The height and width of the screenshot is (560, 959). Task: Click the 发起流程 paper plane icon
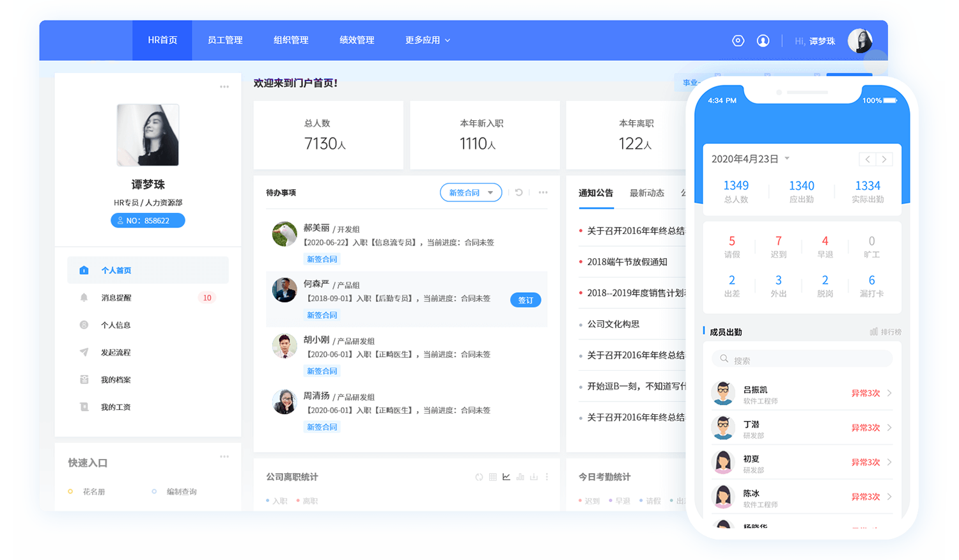[x=84, y=352]
